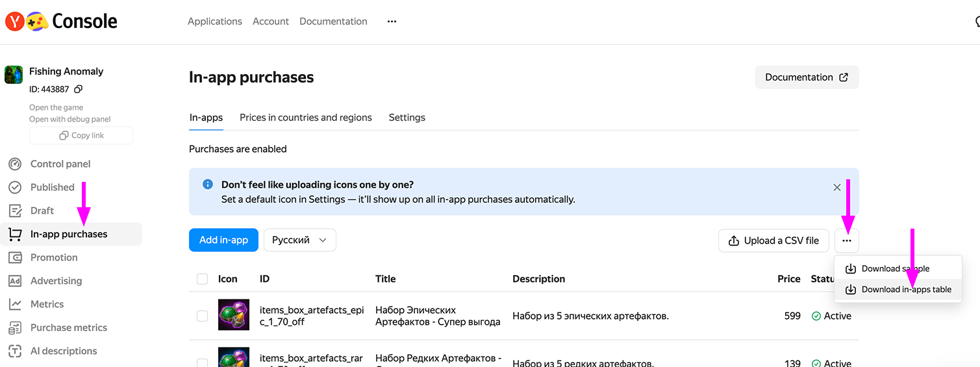Choose Download in-apps table from the menu
This screenshot has height=367, width=980.
click(x=905, y=290)
